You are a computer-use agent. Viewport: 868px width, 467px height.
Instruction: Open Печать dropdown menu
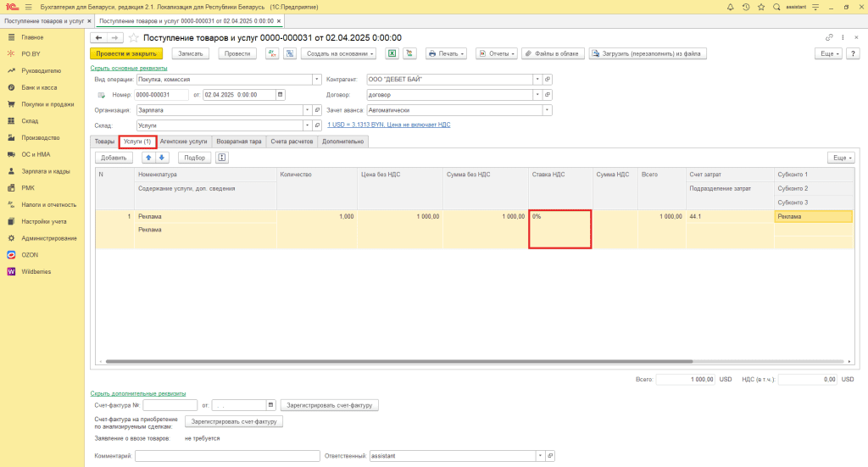pyautogui.click(x=446, y=53)
